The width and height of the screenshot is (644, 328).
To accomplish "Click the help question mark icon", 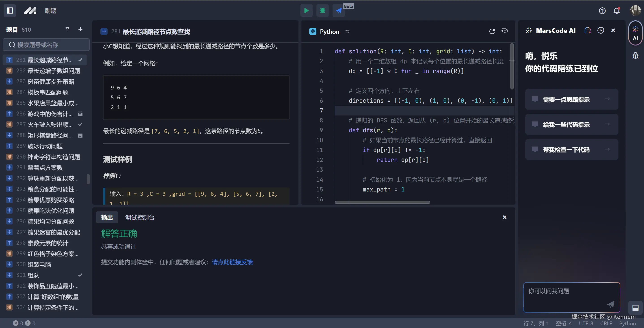I will 602,11.
